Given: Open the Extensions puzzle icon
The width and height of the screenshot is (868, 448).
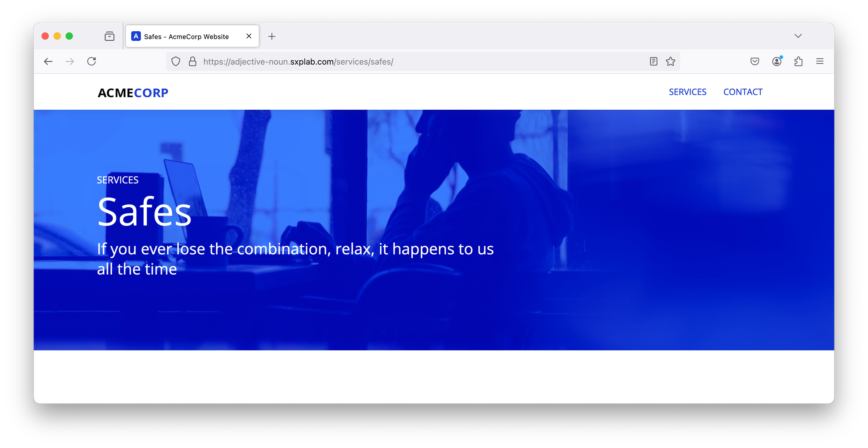Looking at the screenshot, I should (x=799, y=62).
